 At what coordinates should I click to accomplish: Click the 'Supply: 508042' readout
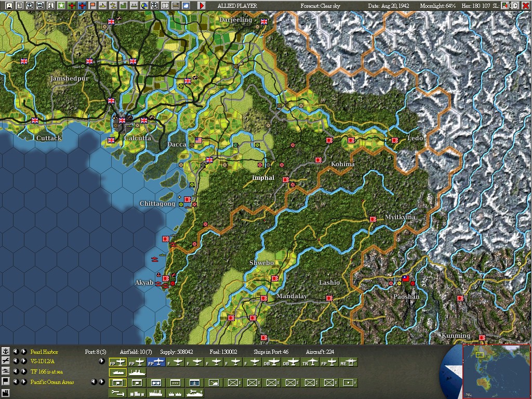pyautogui.click(x=177, y=352)
